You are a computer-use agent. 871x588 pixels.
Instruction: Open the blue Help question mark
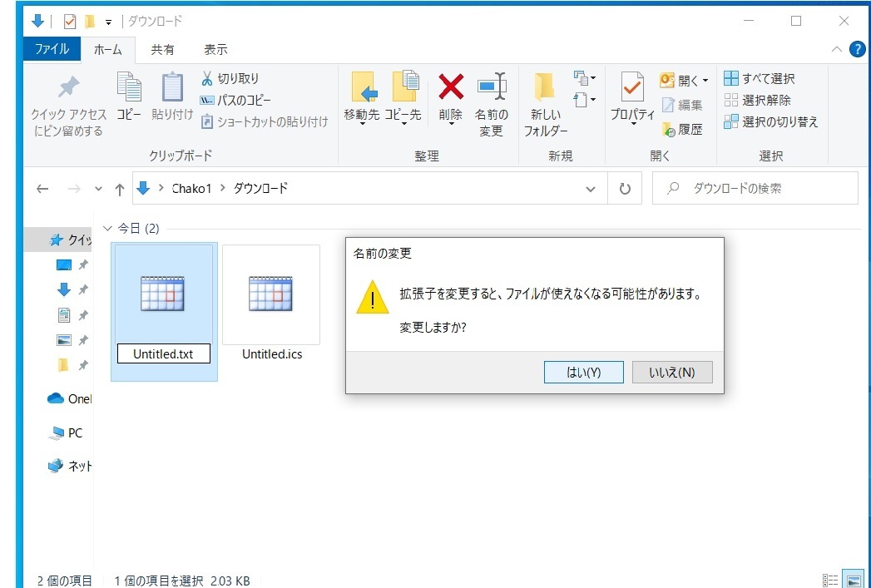(x=857, y=49)
